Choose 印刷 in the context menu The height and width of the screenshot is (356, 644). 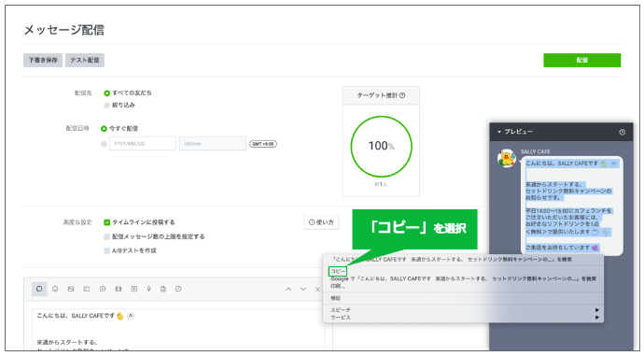(x=338, y=286)
